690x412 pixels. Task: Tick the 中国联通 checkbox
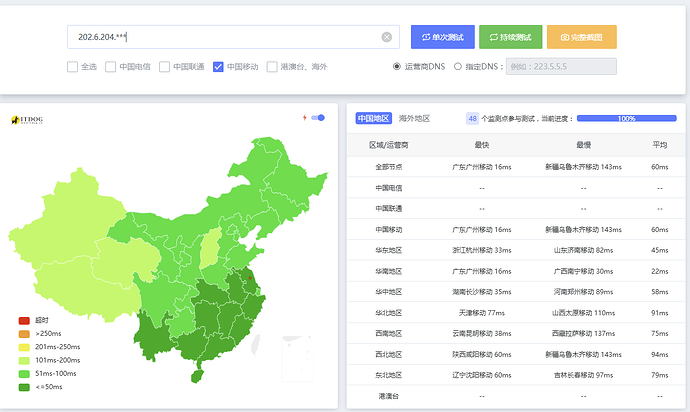(x=165, y=67)
